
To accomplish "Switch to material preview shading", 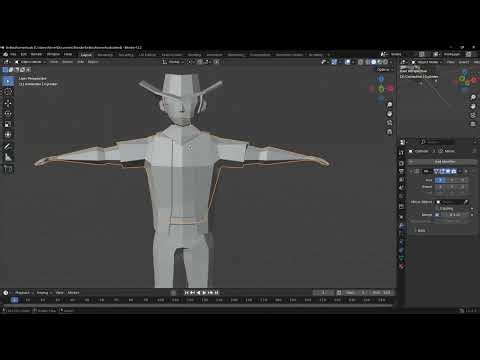I will (380, 62).
